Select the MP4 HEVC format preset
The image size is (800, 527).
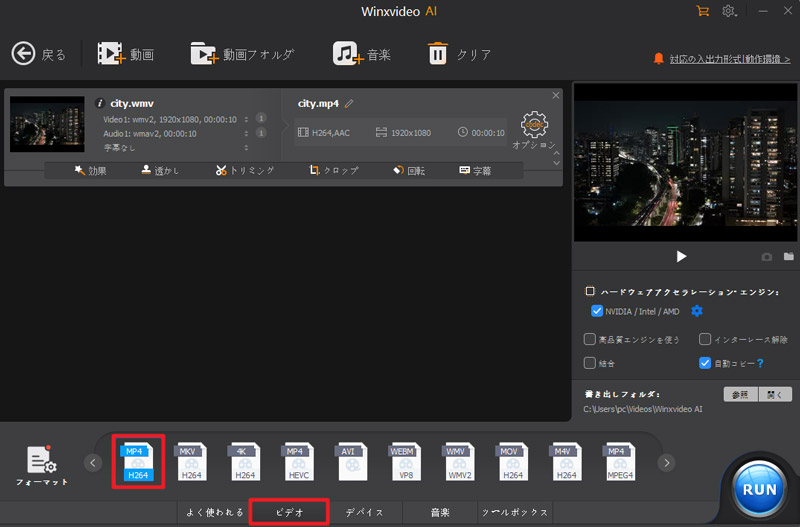tap(298, 462)
